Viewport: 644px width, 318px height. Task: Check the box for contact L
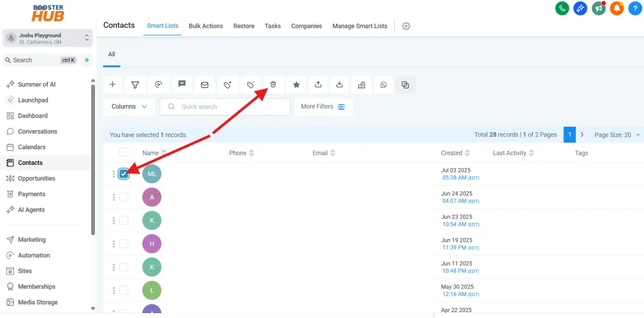coord(123,291)
